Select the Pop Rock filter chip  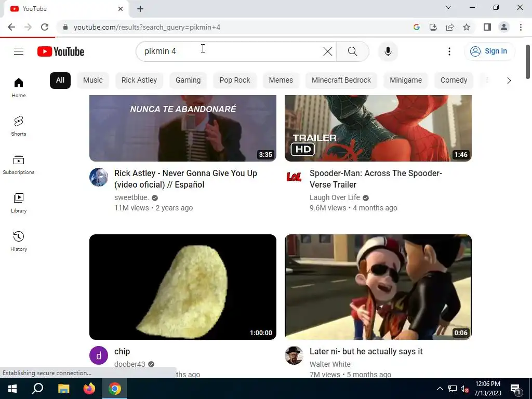pos(235,81)
